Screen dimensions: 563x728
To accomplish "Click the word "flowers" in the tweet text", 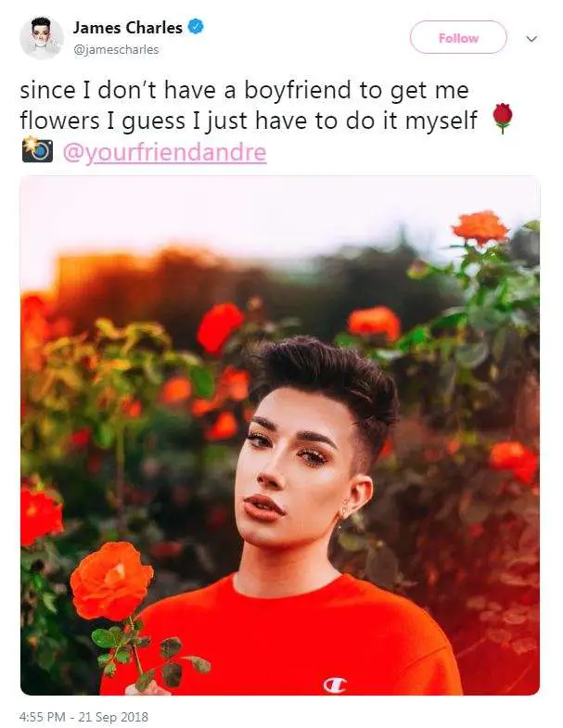I will [x=59, y=121].
